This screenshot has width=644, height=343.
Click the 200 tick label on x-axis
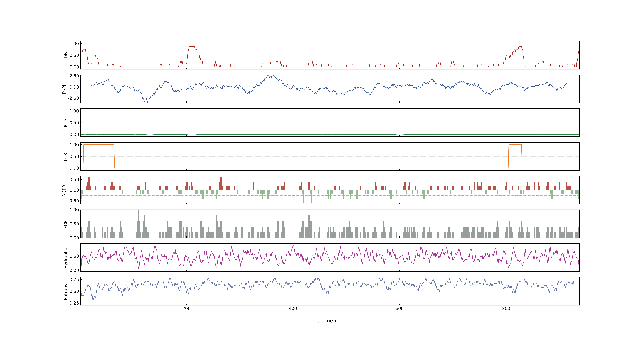[x=186, y=309]
